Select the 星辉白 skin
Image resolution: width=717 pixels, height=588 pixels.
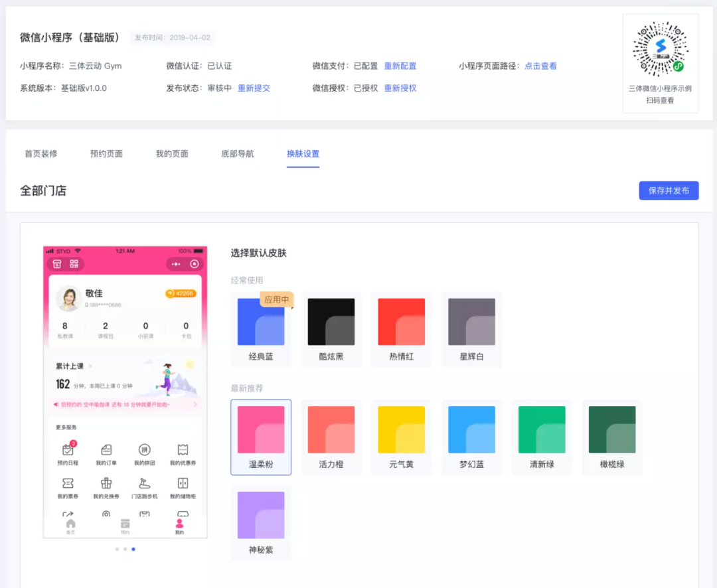[x=471, y=329]
